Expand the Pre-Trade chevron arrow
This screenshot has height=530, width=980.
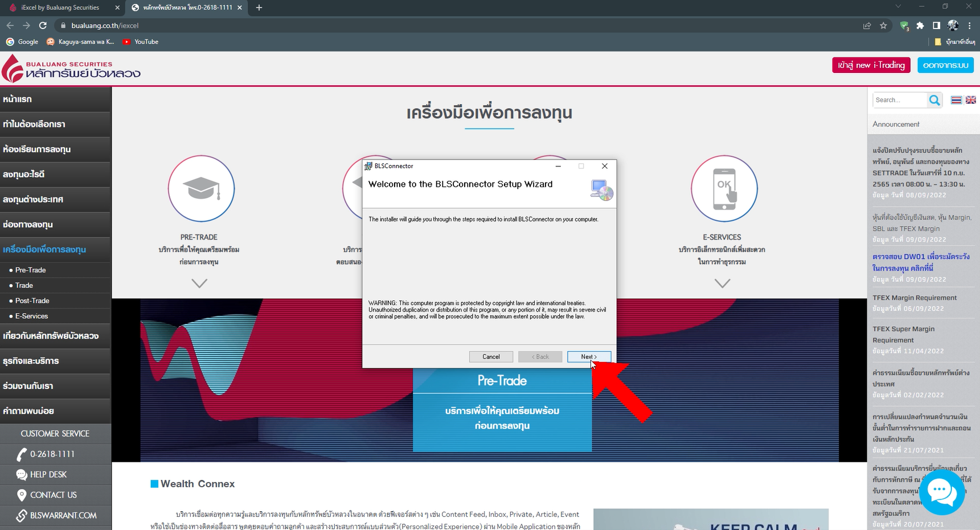point(199,283)
